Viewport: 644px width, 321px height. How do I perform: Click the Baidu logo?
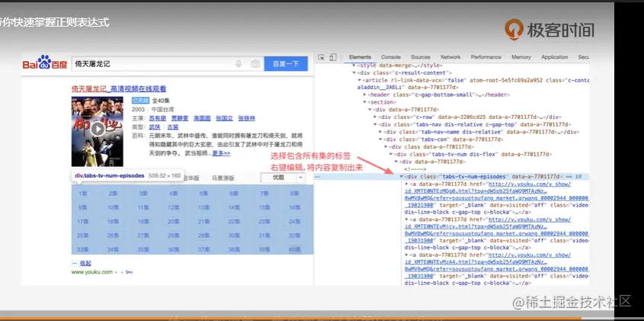45,63
